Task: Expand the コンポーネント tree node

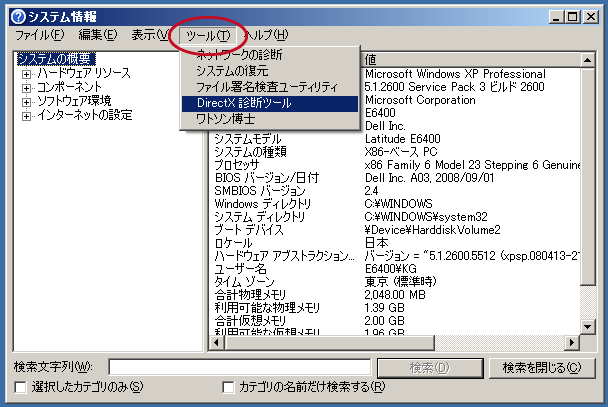Action: tap(27, 88)
